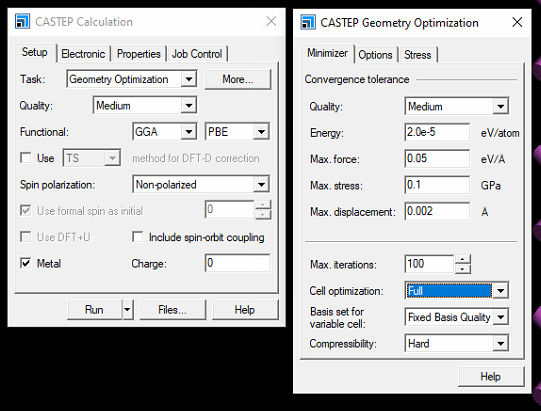The height and width of the screenshot is (411, 541).
Task: Open the convergence Quality dropdown
Action: pos(457,106)
